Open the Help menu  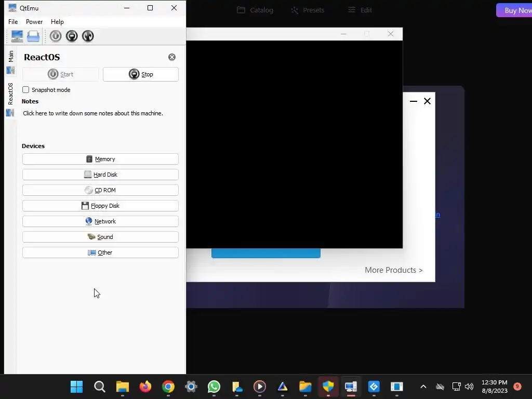pos(57,22)
